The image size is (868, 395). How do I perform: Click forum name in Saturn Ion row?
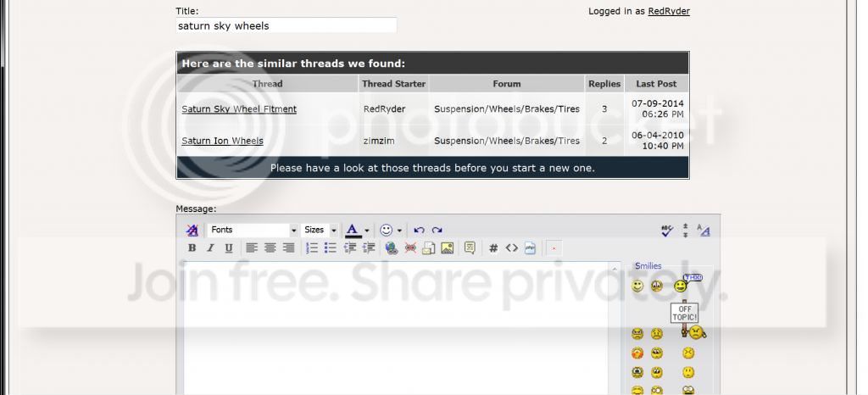[x=507, y=141]
